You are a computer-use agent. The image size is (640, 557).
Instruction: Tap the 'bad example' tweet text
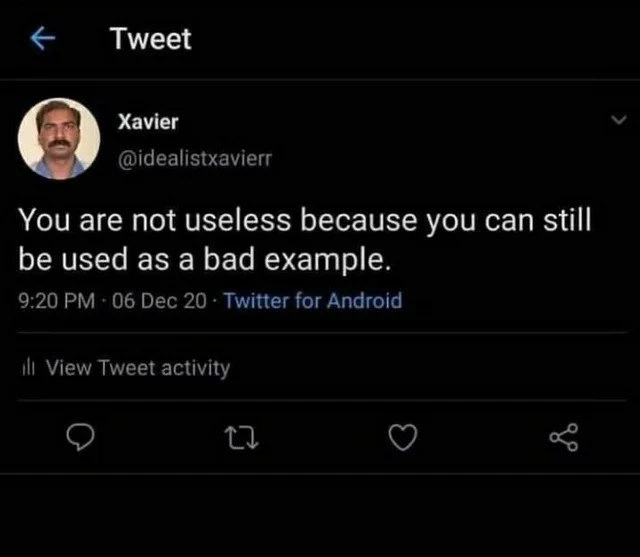pos(297,260)
